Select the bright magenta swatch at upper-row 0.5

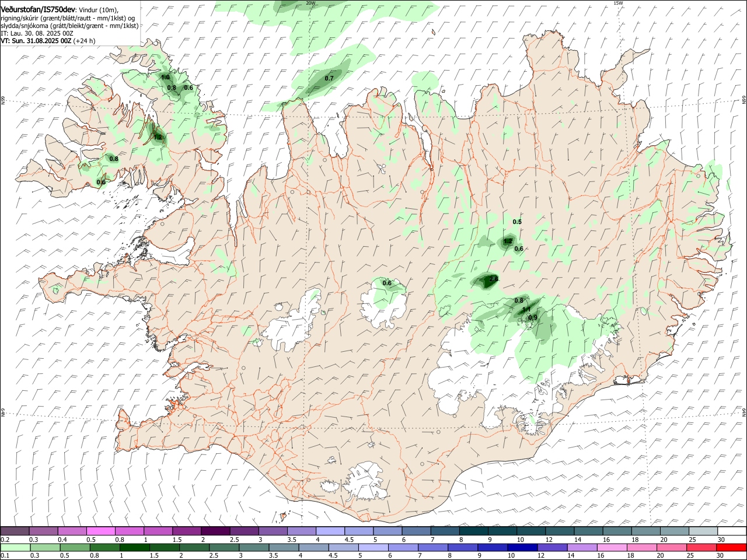[101, 531]
